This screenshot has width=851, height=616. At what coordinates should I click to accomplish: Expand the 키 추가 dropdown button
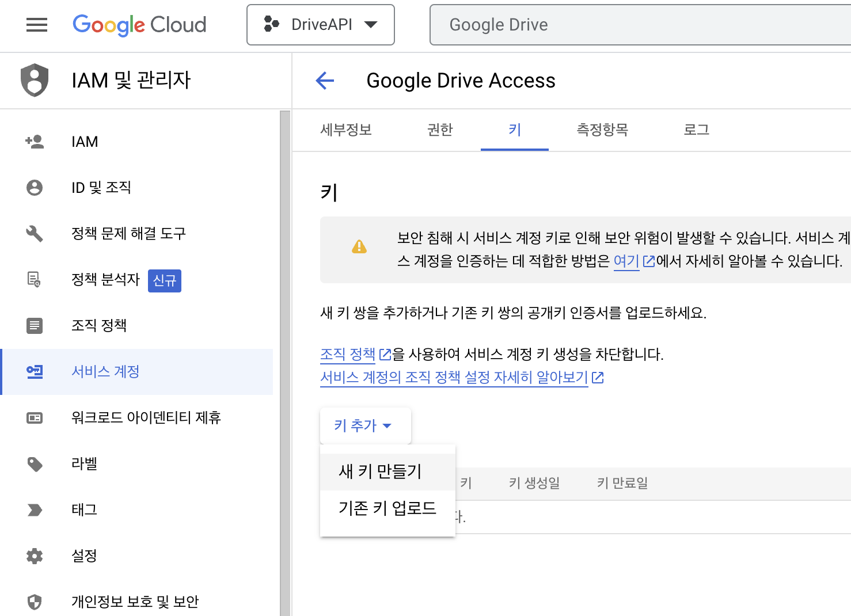coord(366,426)
